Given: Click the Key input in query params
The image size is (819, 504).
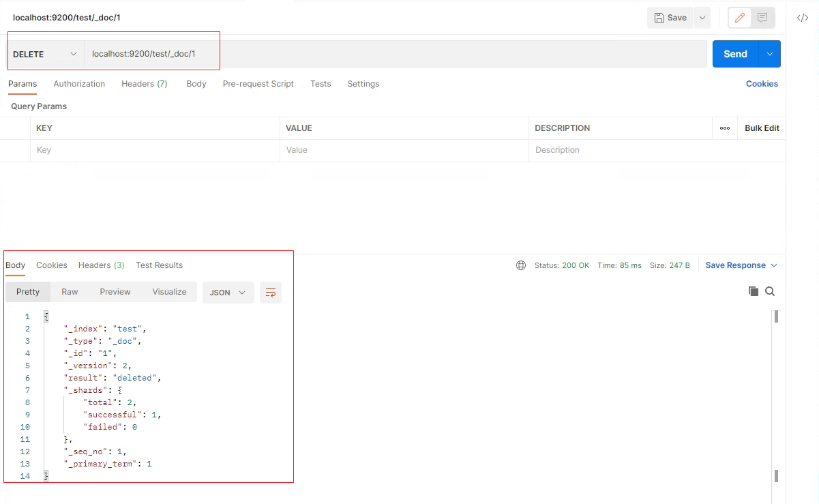Looking at the screenshot, I should click(155, 150).
